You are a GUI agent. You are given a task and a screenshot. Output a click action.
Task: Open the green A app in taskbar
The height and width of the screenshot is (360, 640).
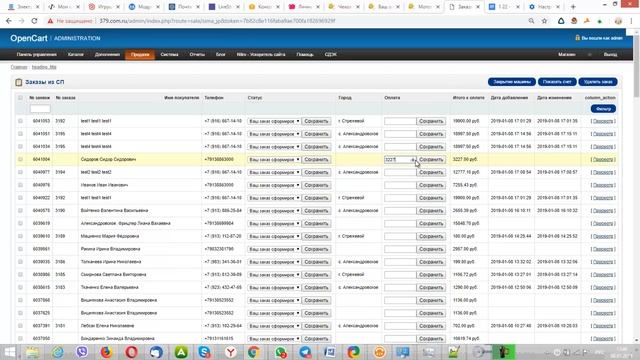click(181, 352)
